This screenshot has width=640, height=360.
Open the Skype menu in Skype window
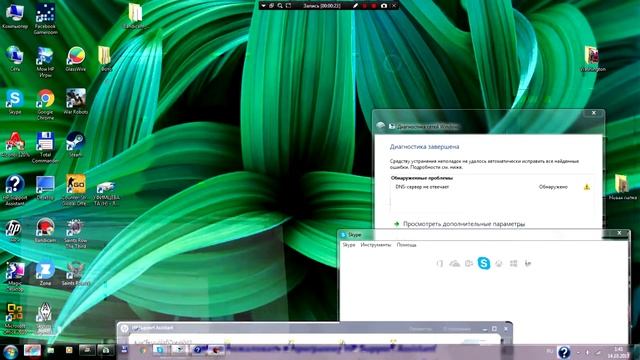(349, 245)
